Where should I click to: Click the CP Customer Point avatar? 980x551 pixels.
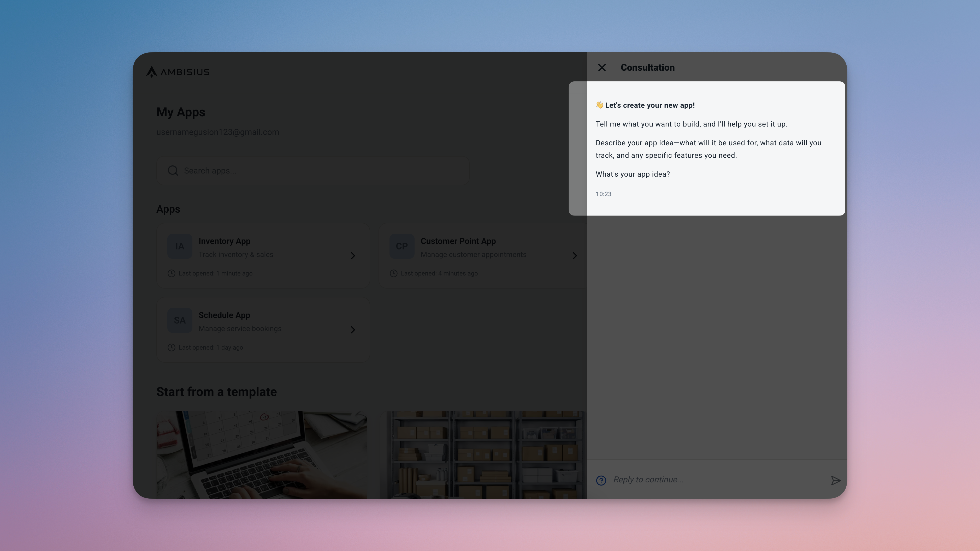[402, 246]
